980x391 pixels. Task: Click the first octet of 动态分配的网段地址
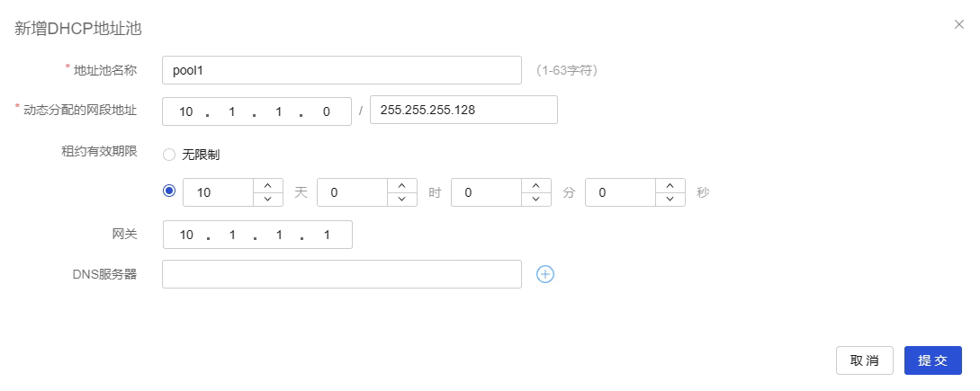coord(186,112)
